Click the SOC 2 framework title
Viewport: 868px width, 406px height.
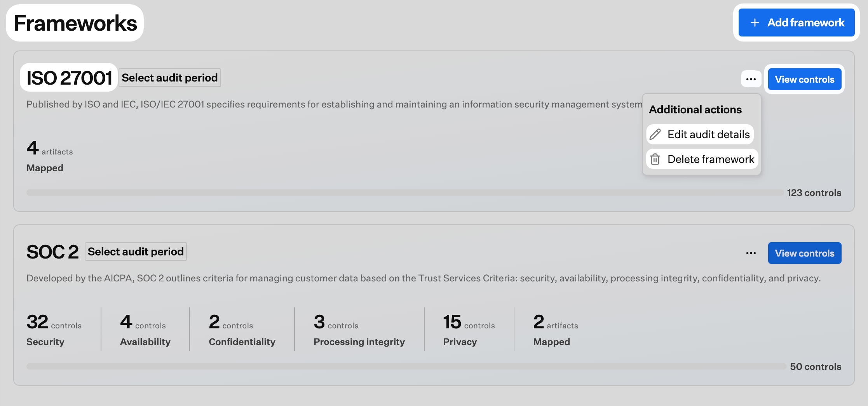click(x=52, y=252)
